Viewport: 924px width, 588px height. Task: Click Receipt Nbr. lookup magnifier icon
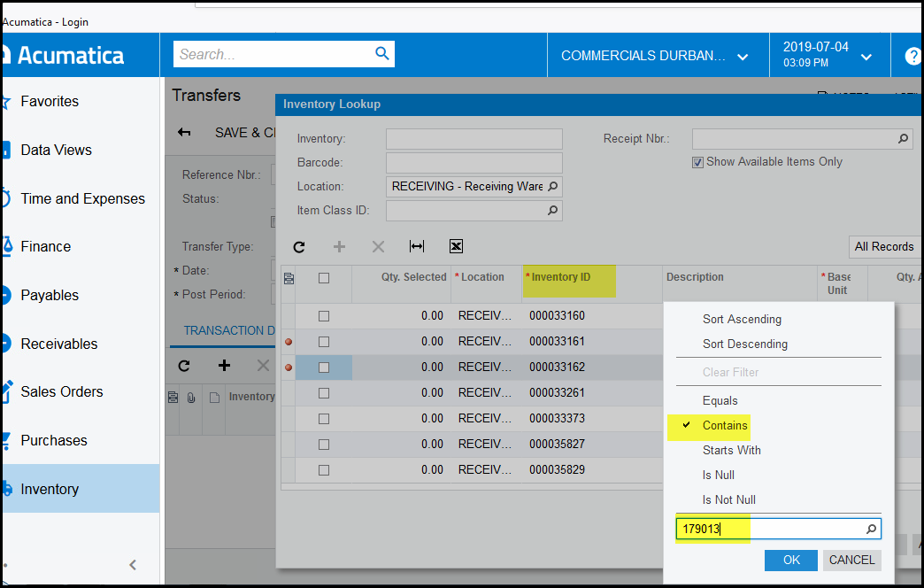pos(903,139)
